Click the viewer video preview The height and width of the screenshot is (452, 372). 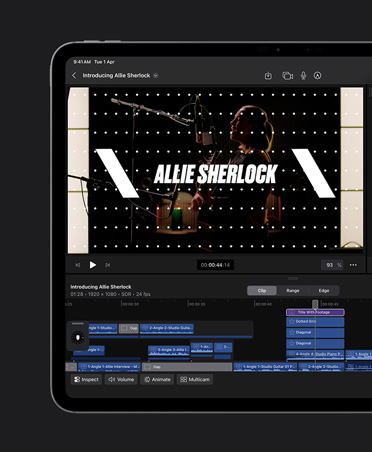[216, 170]
